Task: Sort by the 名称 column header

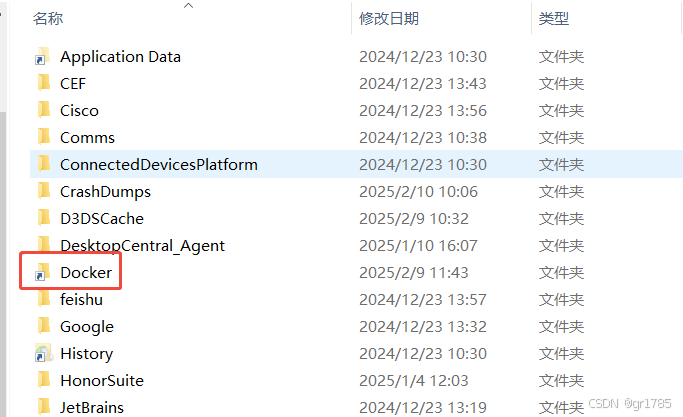Action: (48, 19)
